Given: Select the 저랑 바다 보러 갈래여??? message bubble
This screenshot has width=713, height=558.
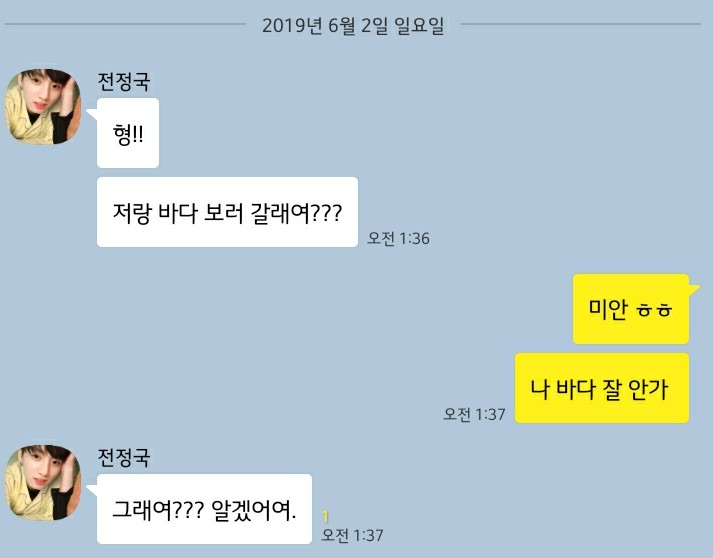Looking at the screenshot, I should pos(227,212).
